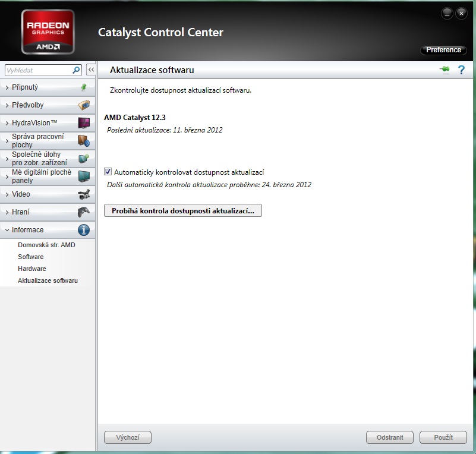Close the Catalyst Control Center window

click(x=461, y=13)
